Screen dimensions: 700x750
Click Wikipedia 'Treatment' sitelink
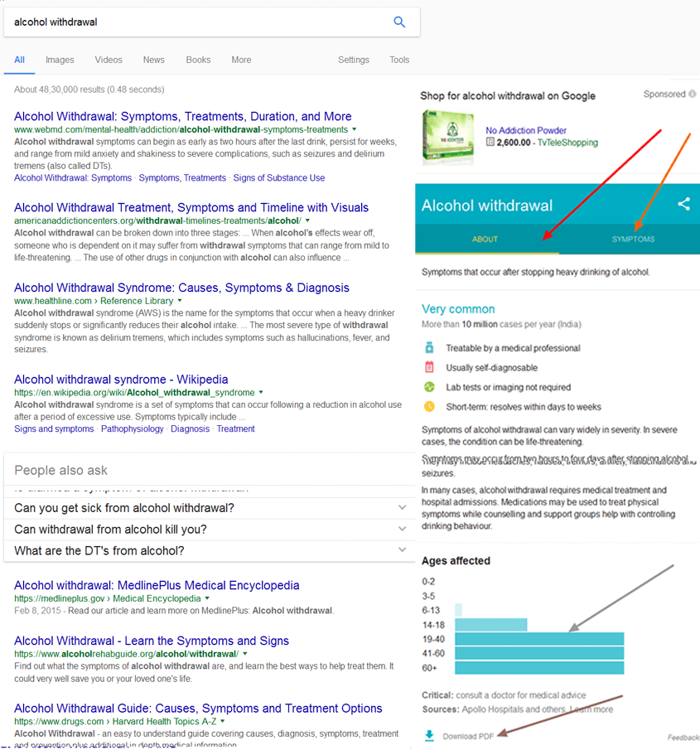point(236,429)
